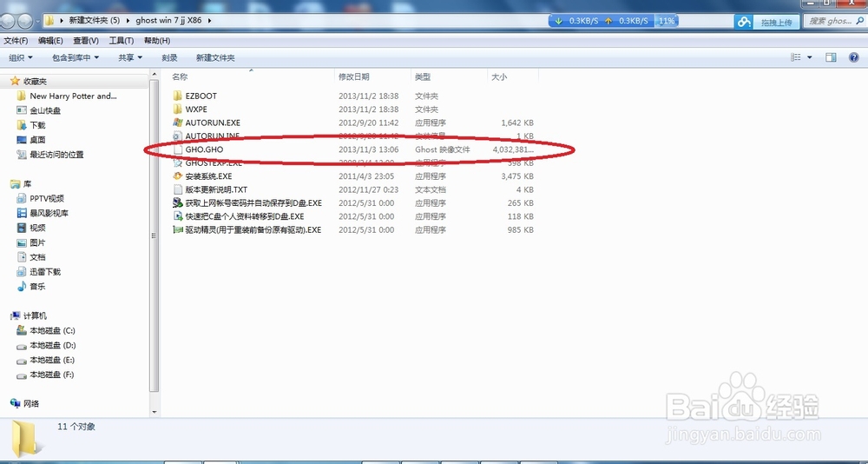The image size is (868, 464).
Task: Click the 收藏夹 star icon
Action: tap(15, 81)
